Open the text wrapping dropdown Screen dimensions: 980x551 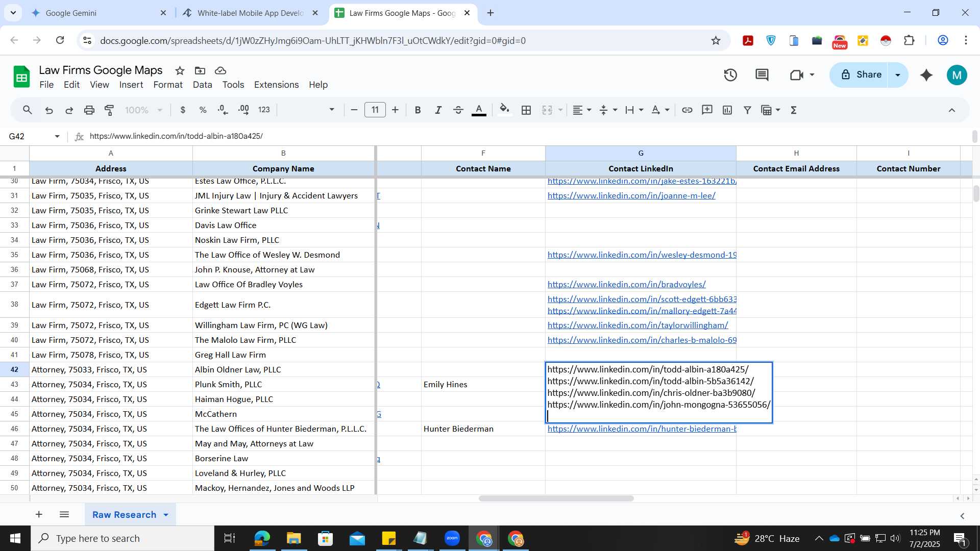[634, 110]
